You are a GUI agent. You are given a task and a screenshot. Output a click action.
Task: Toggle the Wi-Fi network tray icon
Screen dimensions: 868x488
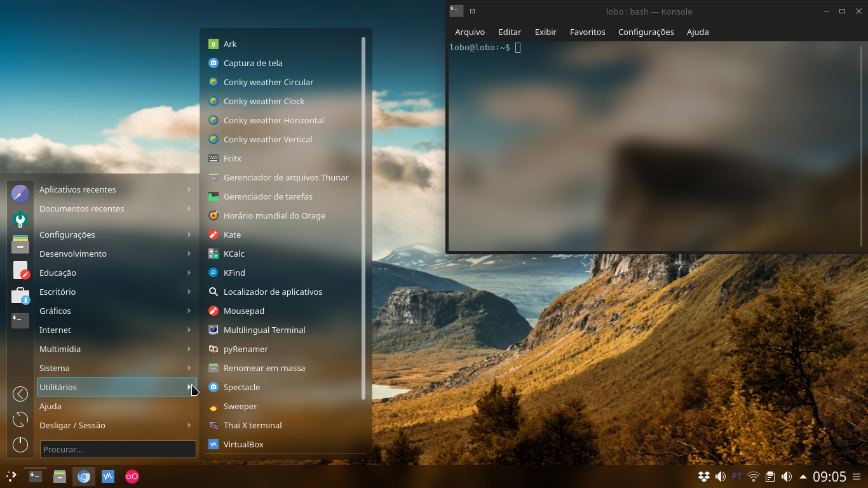coord(754,475)
